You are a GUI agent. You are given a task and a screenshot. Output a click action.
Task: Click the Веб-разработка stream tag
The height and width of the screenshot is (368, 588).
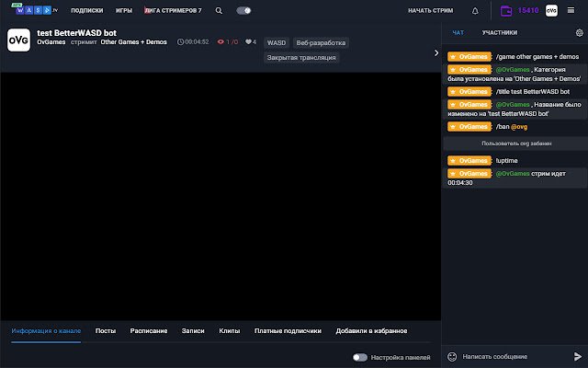tap(321, 43)
